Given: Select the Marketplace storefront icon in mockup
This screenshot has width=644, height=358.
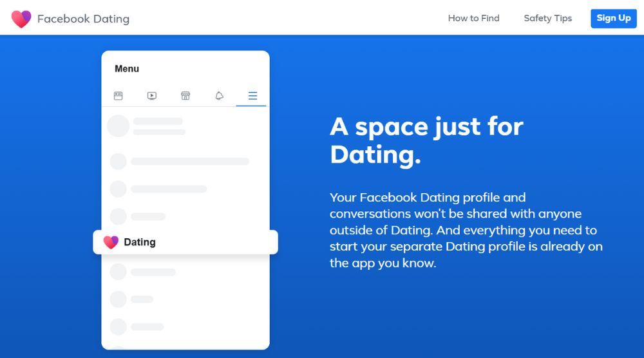Looking at the screenshot, I should click(x=185, y=96).
